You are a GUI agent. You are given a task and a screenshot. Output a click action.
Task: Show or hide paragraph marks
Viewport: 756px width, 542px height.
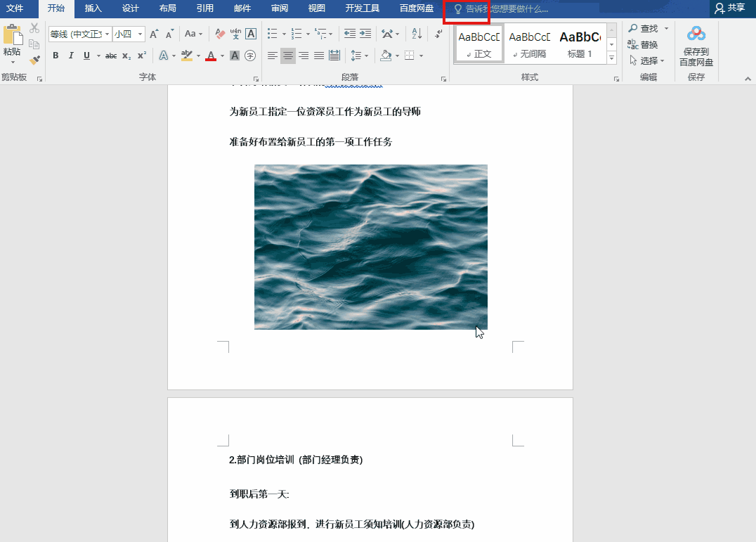pyautogui.click(x=438, y=33)
